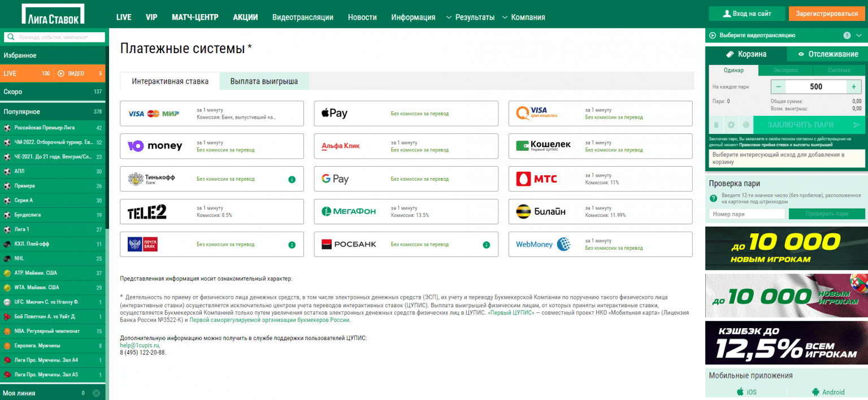Viewport: 868px width, 400px height.
Task: Open the Video section in sidebar
Action: 79,73
